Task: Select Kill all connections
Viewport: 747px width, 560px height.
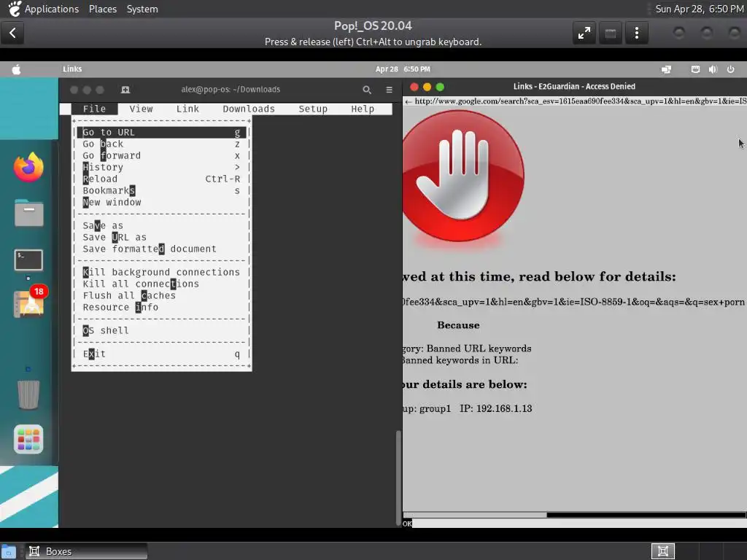Action: (161, 284)
